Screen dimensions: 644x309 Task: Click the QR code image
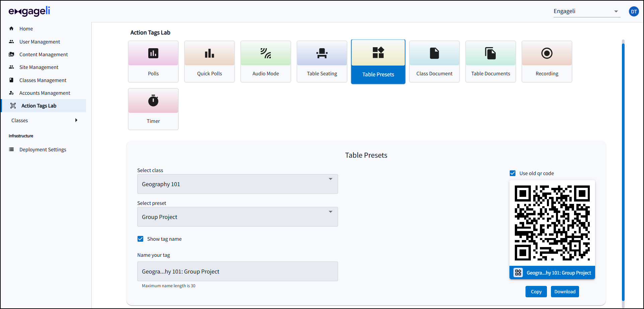[x=552, y=223]
